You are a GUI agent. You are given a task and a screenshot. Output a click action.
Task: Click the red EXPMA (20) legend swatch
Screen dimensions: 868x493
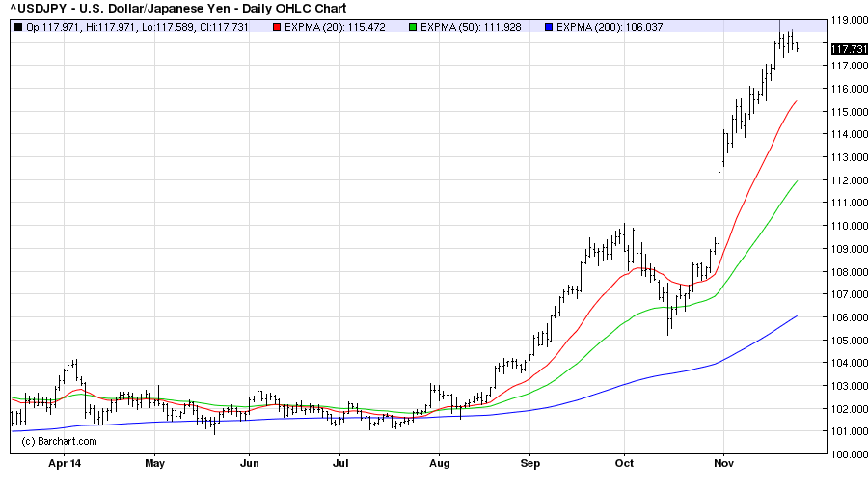(276, 27)
